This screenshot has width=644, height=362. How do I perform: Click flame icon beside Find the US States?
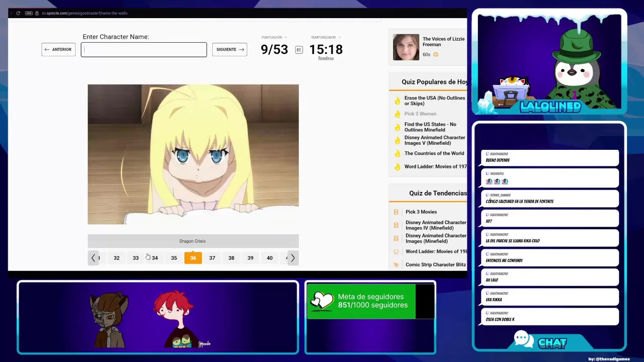(397, 127)
